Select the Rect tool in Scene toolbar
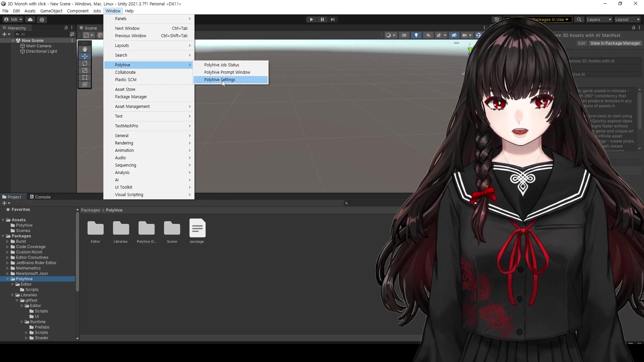This screenshot has width=644, height=362. (85, 77)
